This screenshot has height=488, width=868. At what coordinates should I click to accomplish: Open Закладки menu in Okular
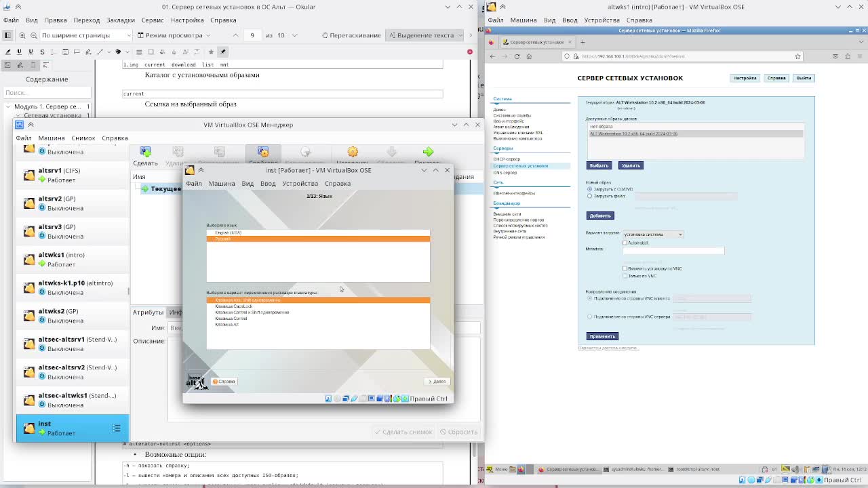[x=121, y=20]
